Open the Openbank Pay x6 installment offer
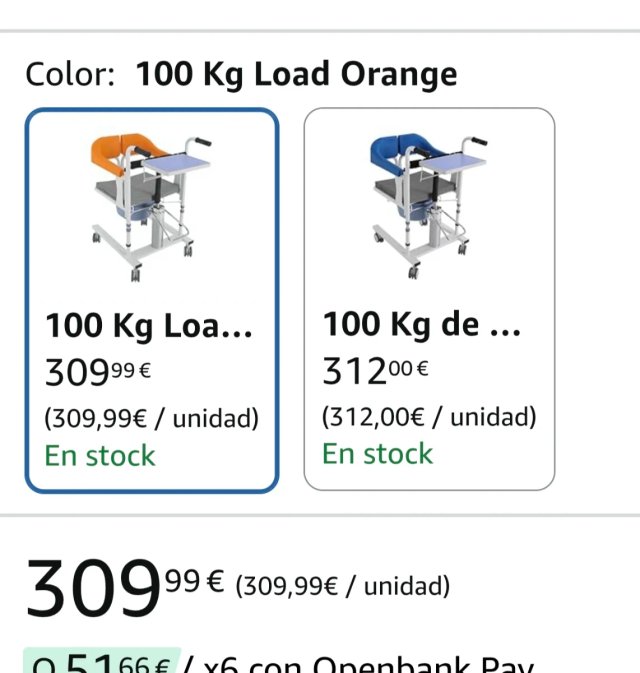Screen dimensions: 640x673 pos(279,663)
